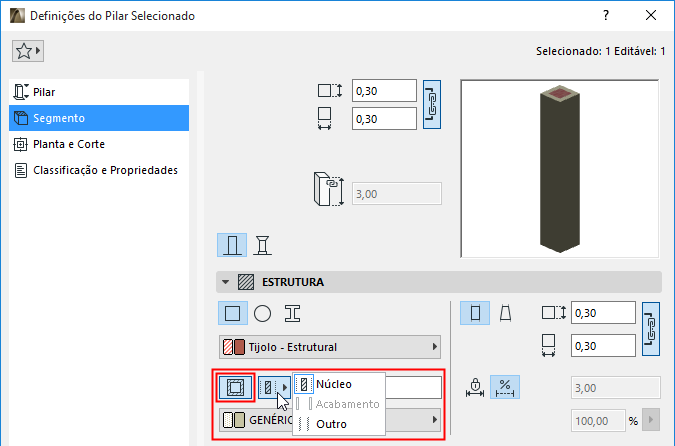Image resolution: width=675 pixels, height=446 pixels.
Task: Edit ESTRUTURA width 0,30 field
Action: (x=603, y=346)
